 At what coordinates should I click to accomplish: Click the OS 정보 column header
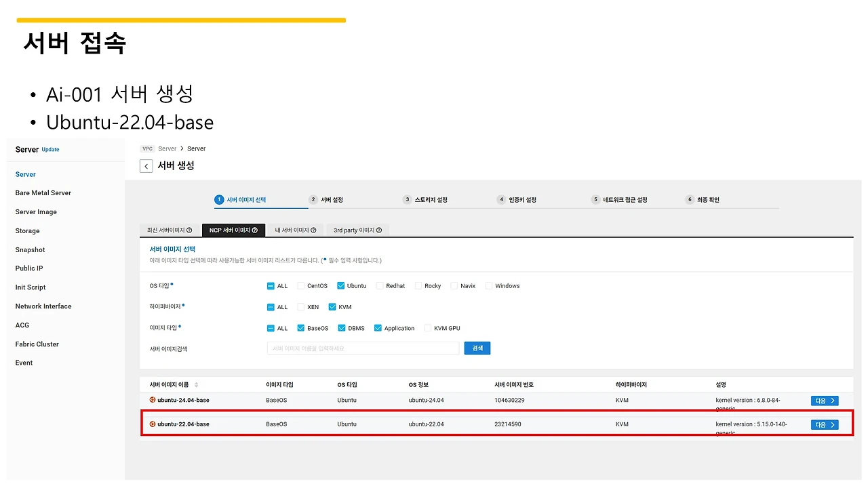coord(418,385)
